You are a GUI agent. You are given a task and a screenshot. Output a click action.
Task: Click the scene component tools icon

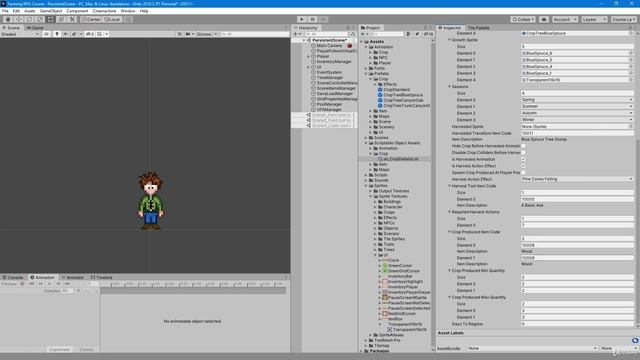[x=180, y=34]
